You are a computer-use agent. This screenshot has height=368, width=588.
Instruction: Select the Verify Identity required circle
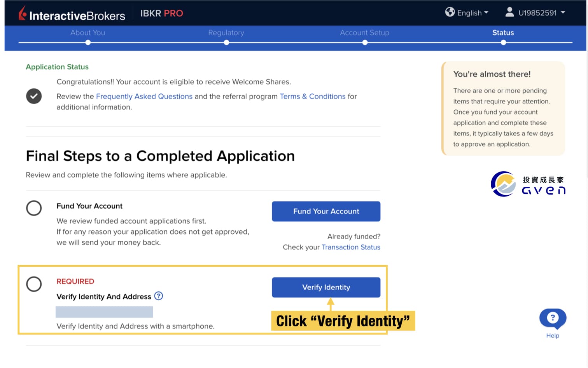34,284
